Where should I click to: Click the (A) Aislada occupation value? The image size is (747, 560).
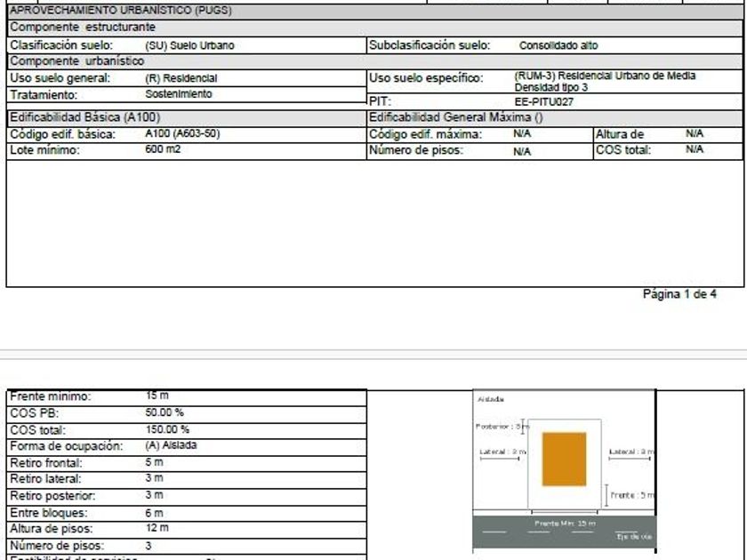[171, 445]
